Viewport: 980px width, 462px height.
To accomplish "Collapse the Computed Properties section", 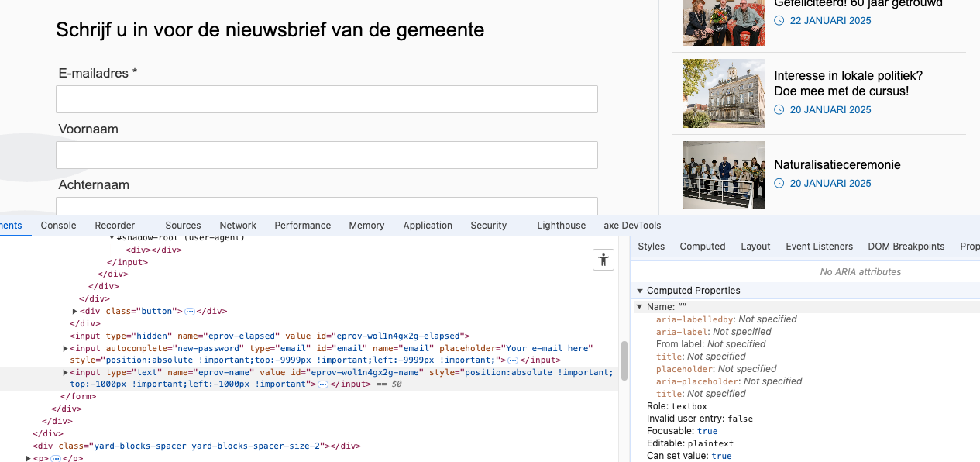I will (x=640, y=291).
